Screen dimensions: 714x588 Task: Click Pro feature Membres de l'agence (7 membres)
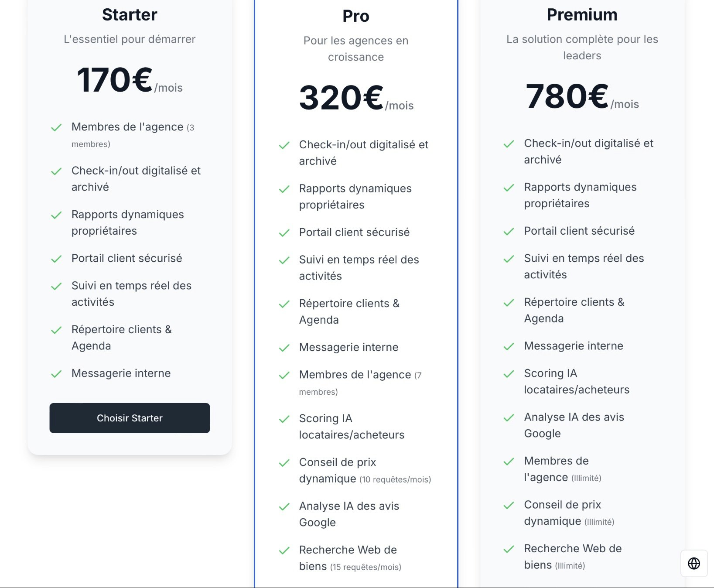click(x=360, y=383)
